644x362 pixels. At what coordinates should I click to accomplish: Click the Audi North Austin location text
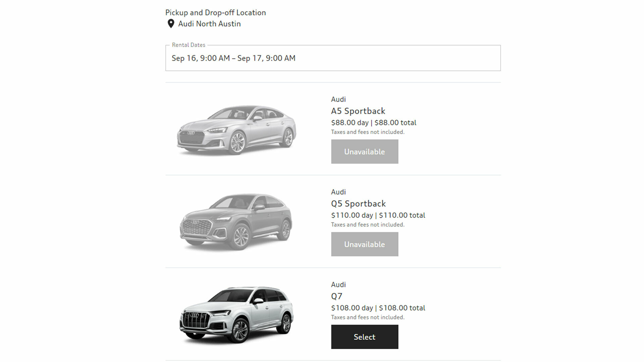[x=209, y=24]
